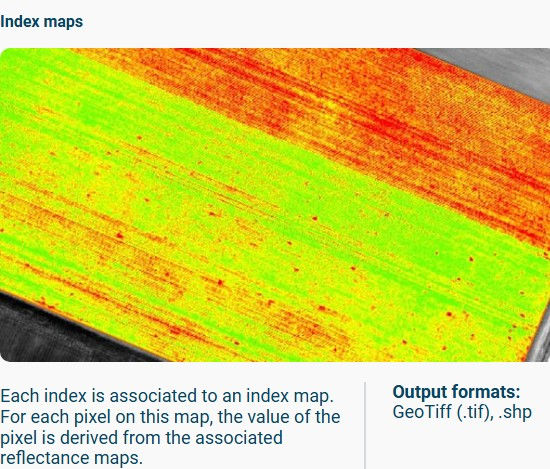Click the Index maps heading
The image size is (550, 469).
click(41, 22)
